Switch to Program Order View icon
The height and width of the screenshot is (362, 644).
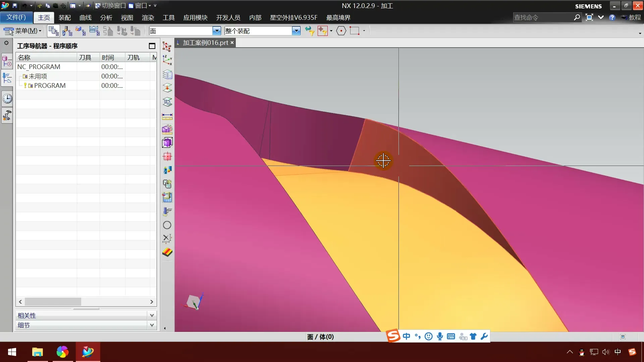53,31
